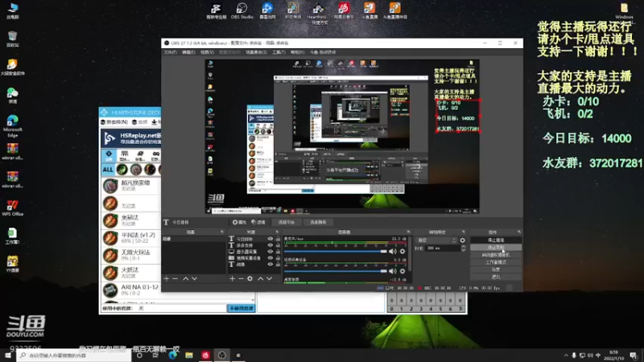Click the stop streaming button in controls
The width and height of the screenshot is (644, 362).
(x=496, y=240)
